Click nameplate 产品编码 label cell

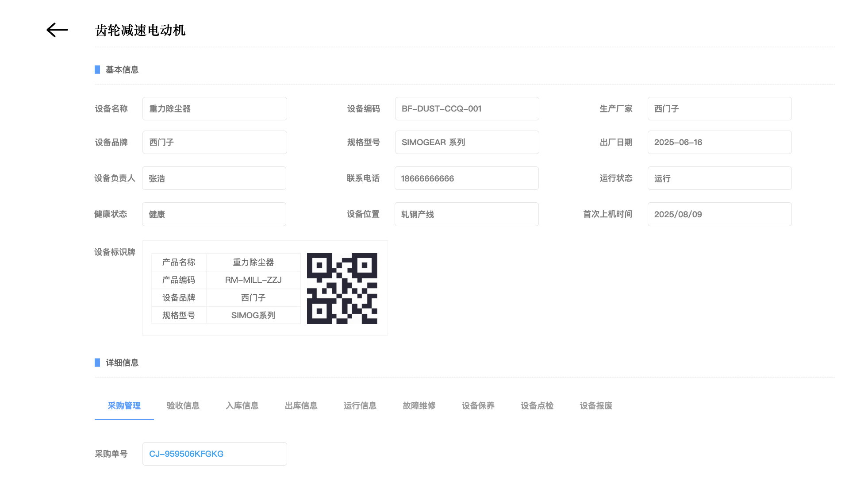[x=179, y=280]
